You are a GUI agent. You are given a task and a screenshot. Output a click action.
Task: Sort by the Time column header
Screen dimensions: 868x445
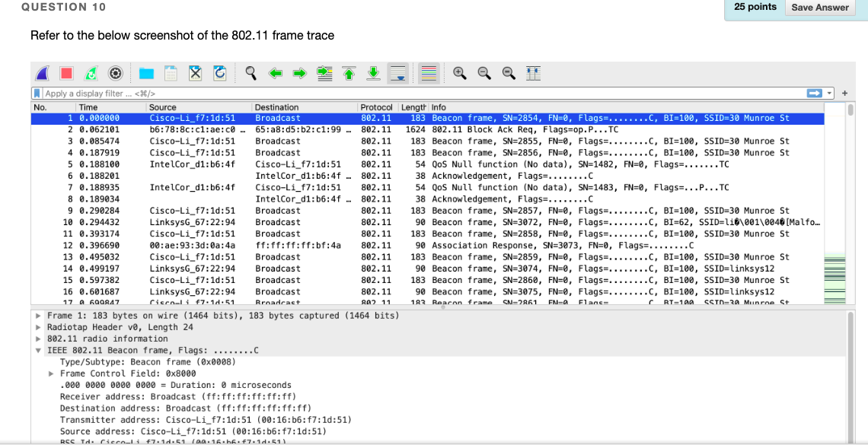click(x=110, y=107)
